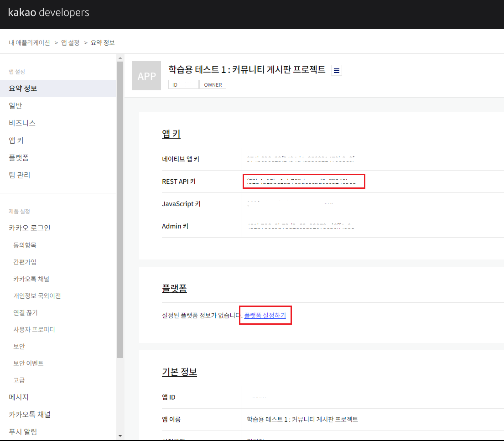This screenshot has width=504, height=441.
Task: Open 사용자 프로퍼티 submenu
Action: [34, 329]
